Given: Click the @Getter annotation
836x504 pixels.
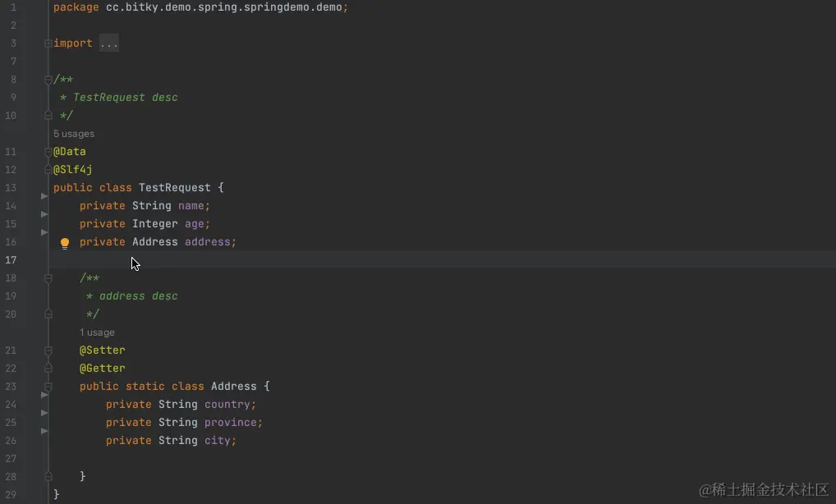Looking at the screenshot, I should 103,368.
